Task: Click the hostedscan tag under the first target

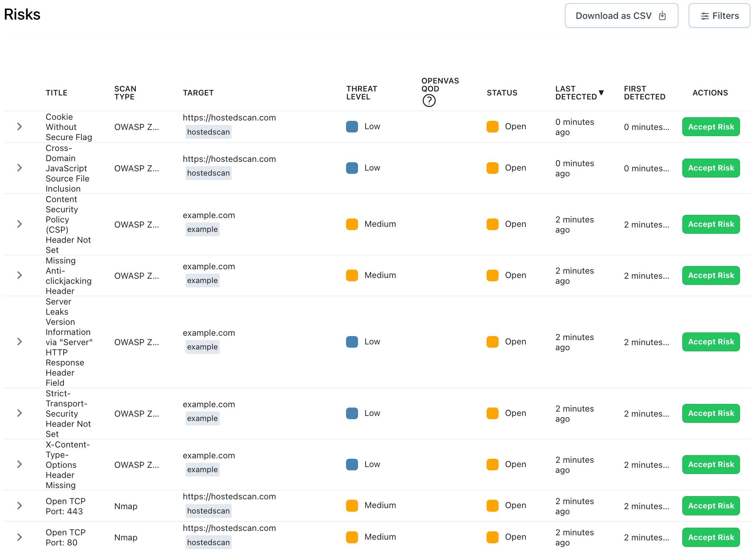Action: [208, 132]
